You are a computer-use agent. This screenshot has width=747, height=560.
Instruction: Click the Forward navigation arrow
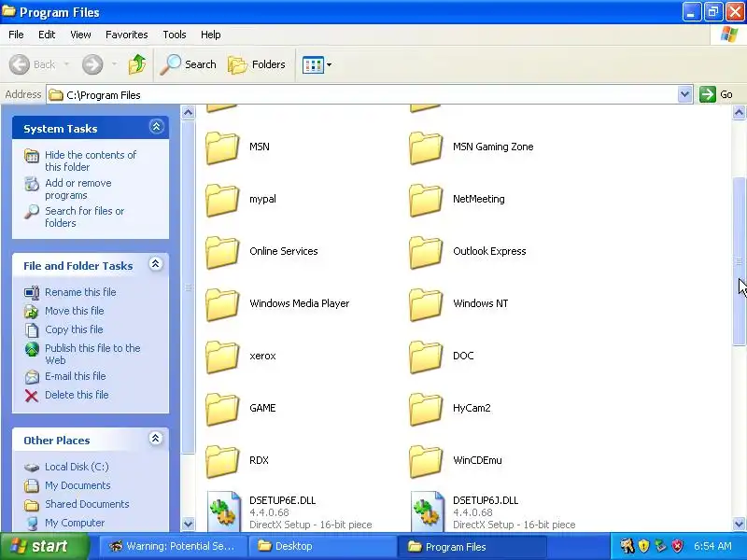[x=92, y=64]
